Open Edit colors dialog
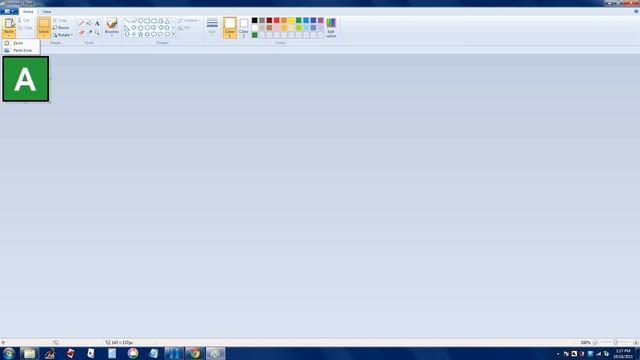The height and width of the screenshot is (360, 640). point(331,28)
